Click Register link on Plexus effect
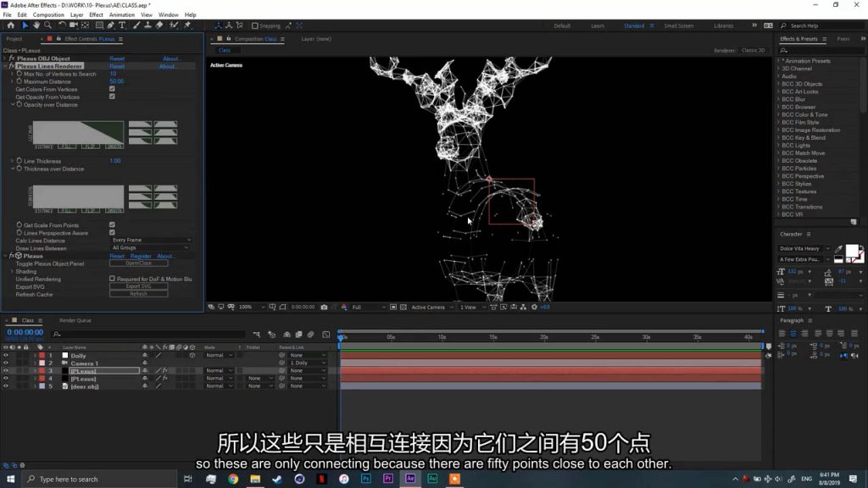 coord(141,256)
